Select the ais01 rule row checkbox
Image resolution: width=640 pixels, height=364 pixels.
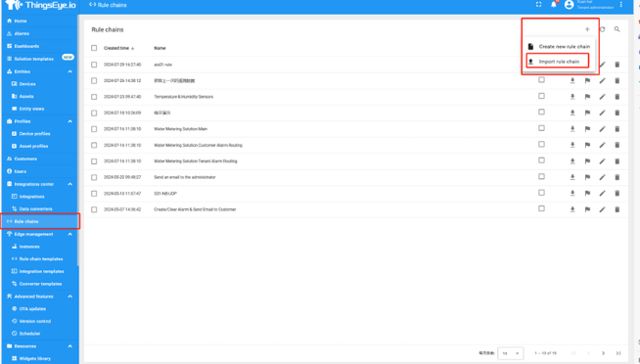pyautogui.click(x=94, y=65)
